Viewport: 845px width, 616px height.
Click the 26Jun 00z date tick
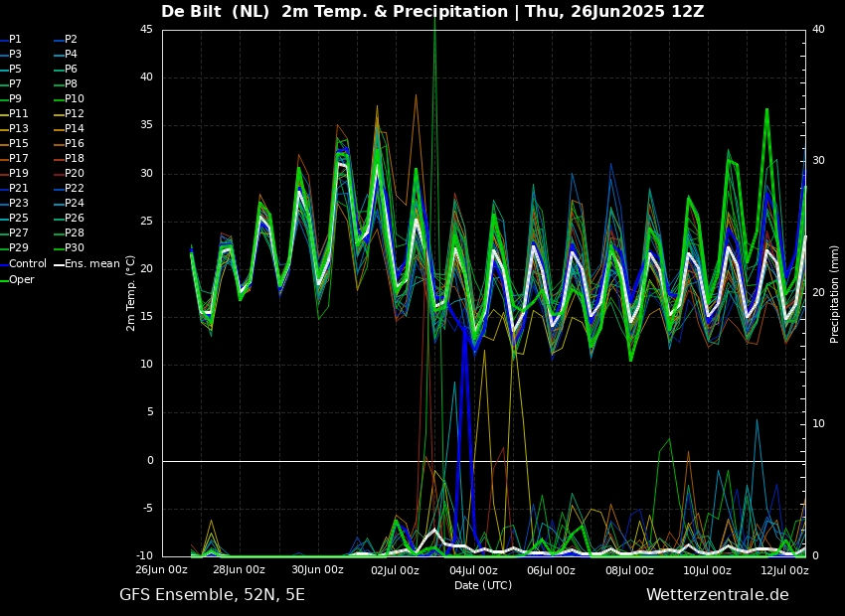[x=161, y=570]
